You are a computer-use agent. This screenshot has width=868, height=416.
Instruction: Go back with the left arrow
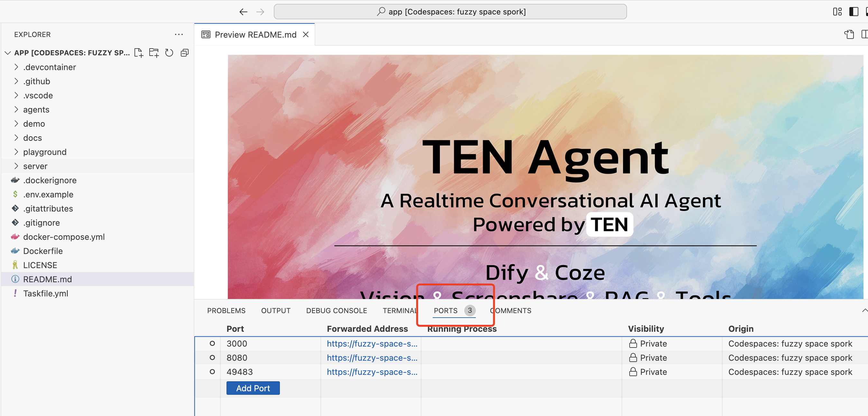pyautogui.click(x=243, y=12)
